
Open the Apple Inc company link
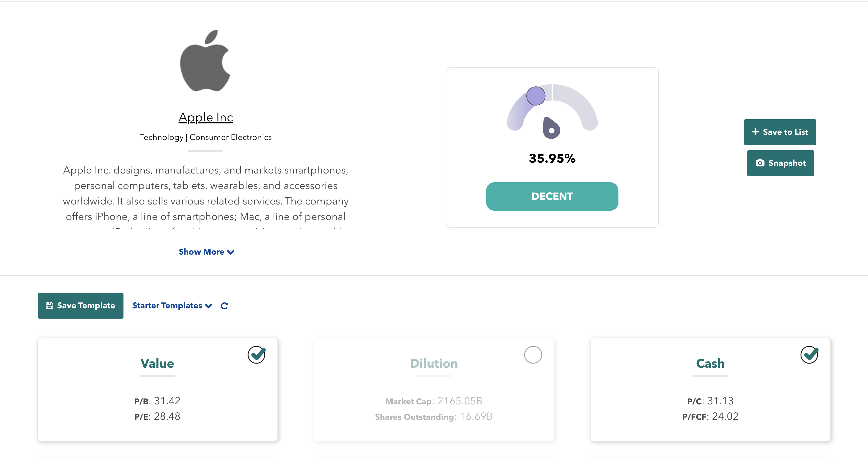click(206, 117)
